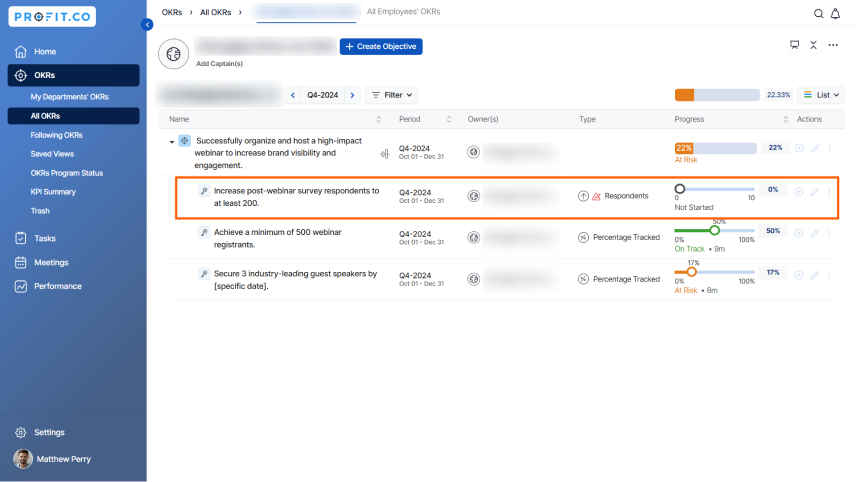Open the List view dropdown
The width and height of the screenshot is (856, 482).
coord(821,95)
